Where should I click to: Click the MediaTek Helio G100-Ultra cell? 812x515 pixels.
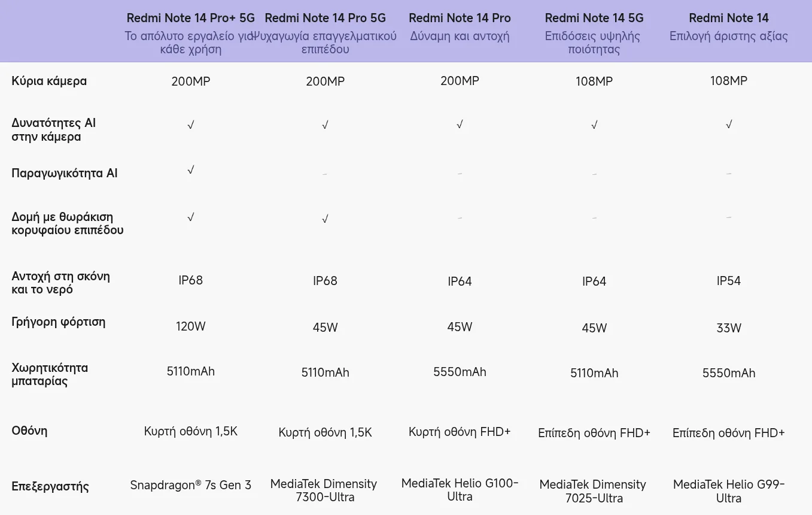[x=460, y=490]
